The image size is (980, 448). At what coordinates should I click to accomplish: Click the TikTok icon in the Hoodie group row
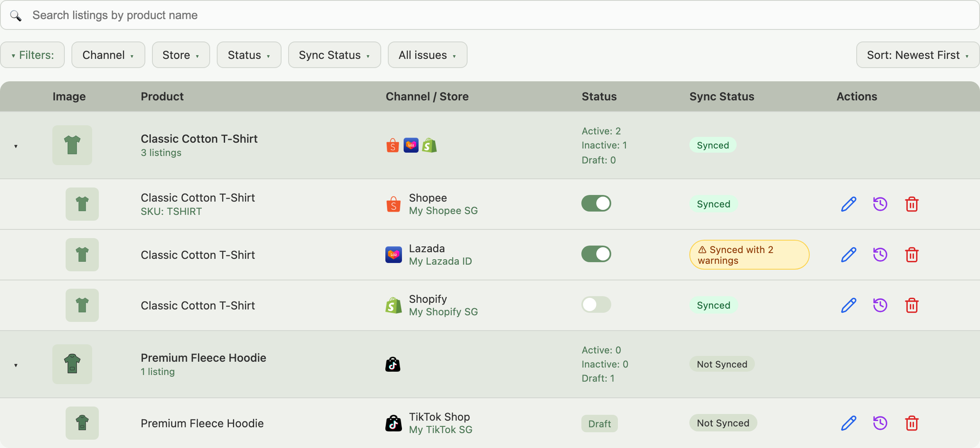(x=393, y=364)
